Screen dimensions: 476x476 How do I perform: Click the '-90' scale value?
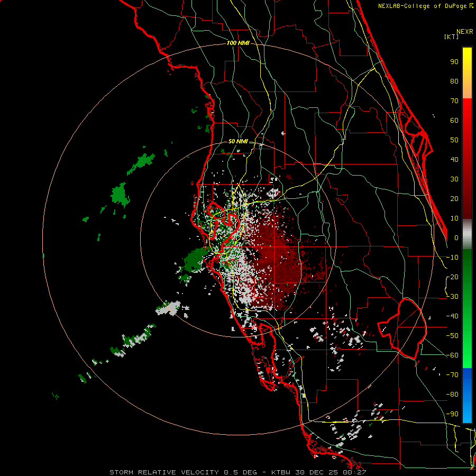tap(452, 414)
